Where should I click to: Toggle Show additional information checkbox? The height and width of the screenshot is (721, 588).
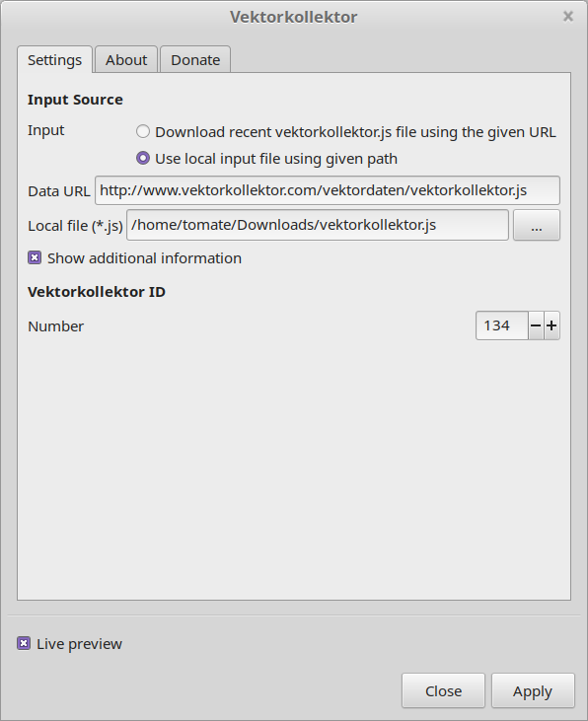(x=35, y=258)
